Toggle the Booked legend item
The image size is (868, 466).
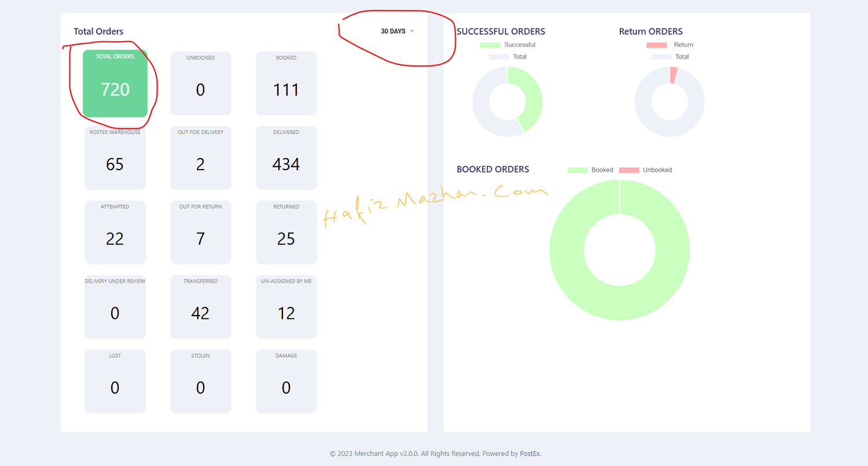click(x=590, y=170)
